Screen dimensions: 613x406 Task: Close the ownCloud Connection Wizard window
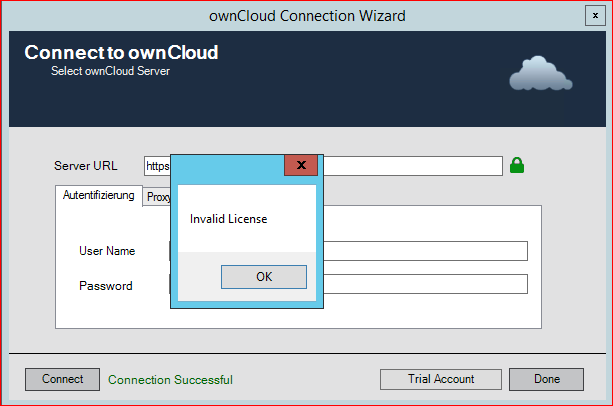(x=595, y=16)
